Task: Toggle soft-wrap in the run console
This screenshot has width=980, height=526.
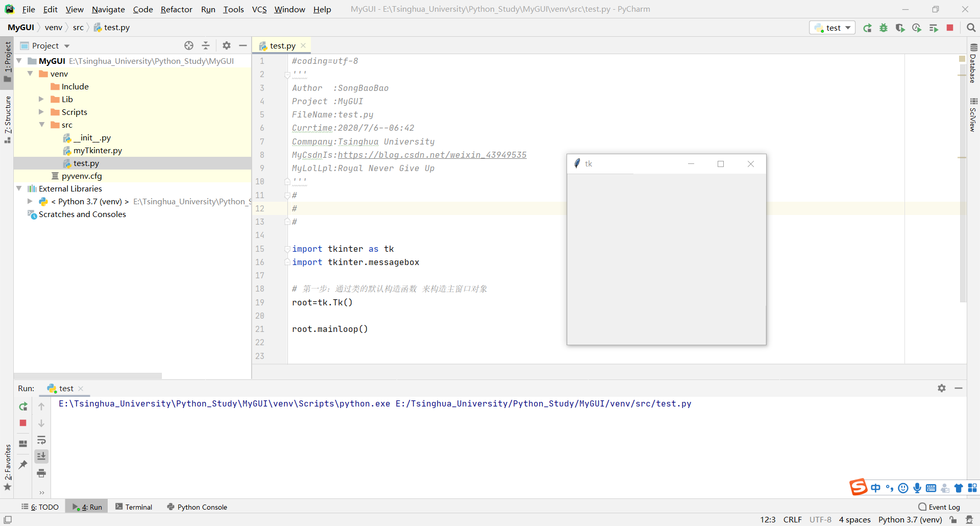Action: (41, 441)
